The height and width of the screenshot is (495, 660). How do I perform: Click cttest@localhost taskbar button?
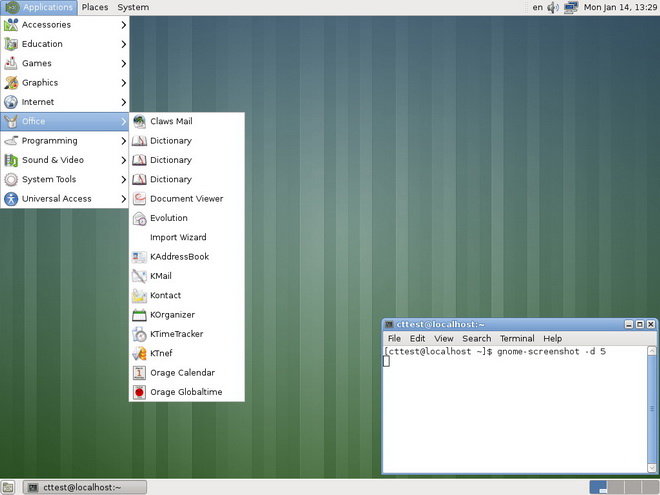point(85,487)
